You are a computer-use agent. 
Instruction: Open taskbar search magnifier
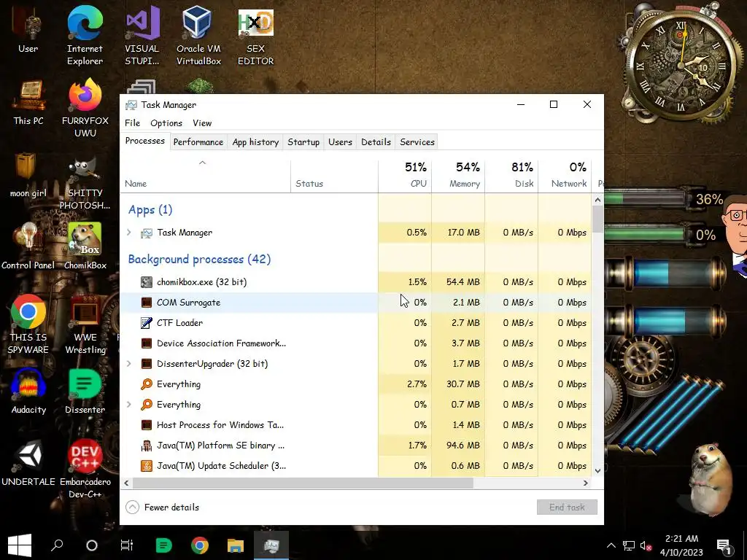(57, 545)
